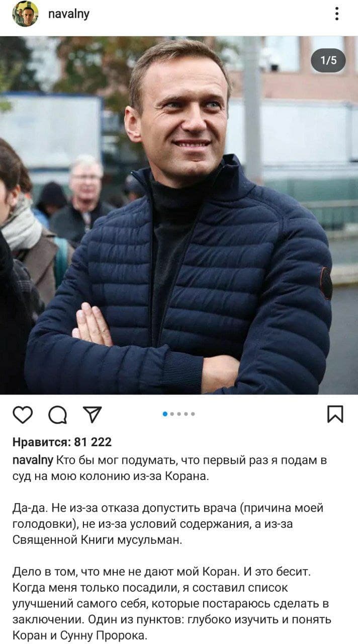Tap the heart like icon
Viewport: 358px width, 644px height.
coord(23,415)
